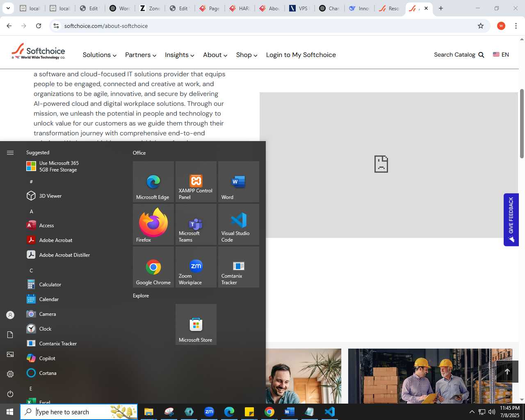This screenshot has width=525, height=420.
Task: Open Adobe Acrobat Distiller in app list
Action: (74, 255)
